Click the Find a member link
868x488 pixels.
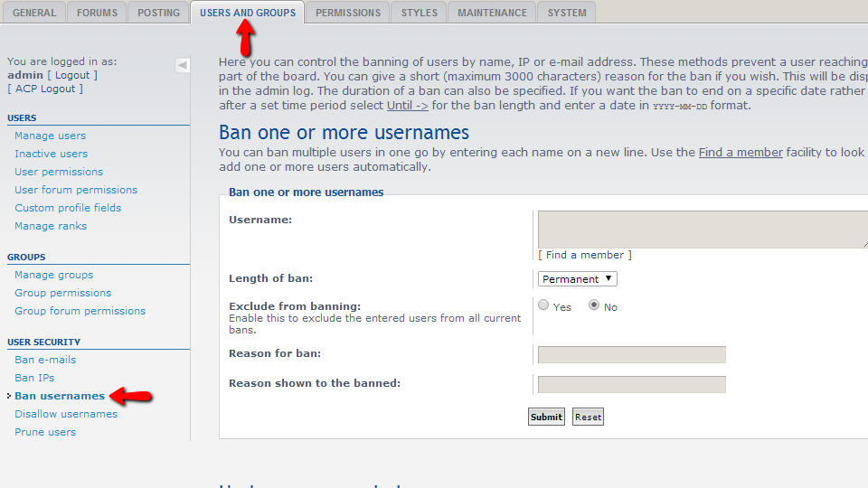click(x=584, y=255)
